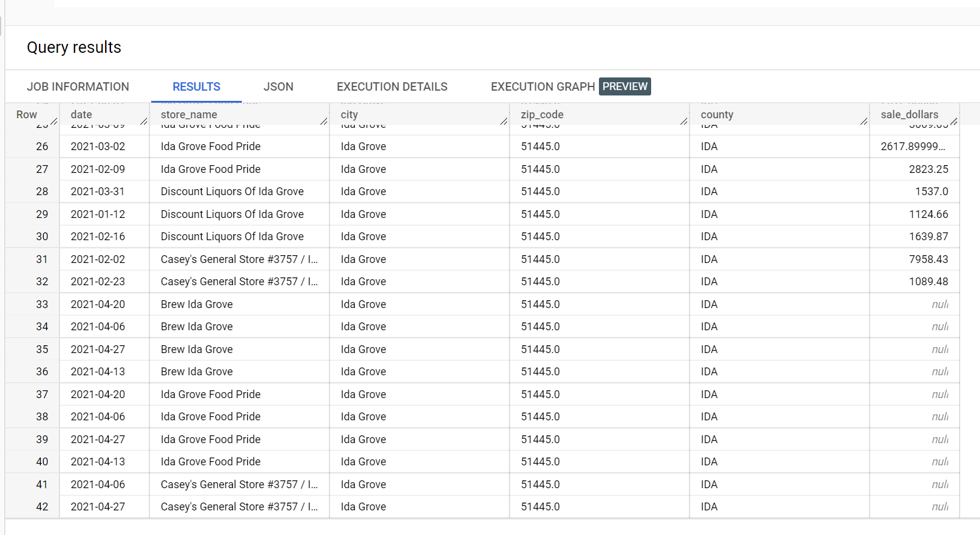Viewport: 980px width, 535px height.
Task: Click the zip_code column resize handle
Action: click(684, 121)
